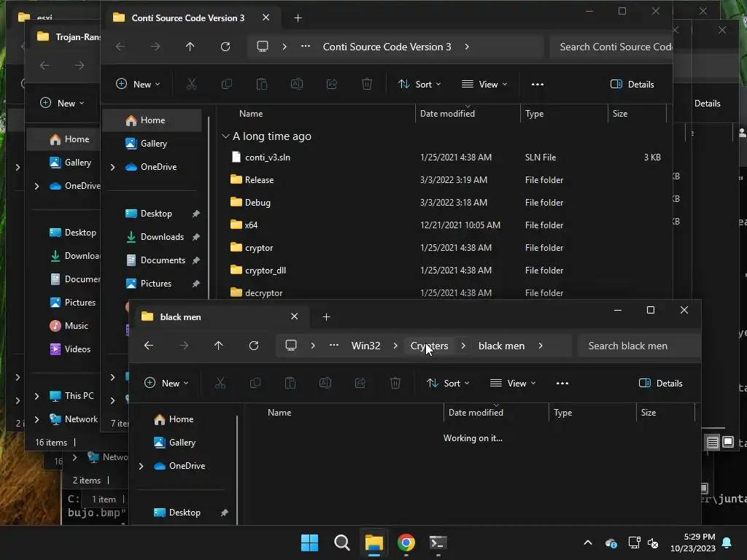This screenshot has height=560, width=747.
Task: Open Gallery in Conti window sidebar
Action: (x=152, y=144)
